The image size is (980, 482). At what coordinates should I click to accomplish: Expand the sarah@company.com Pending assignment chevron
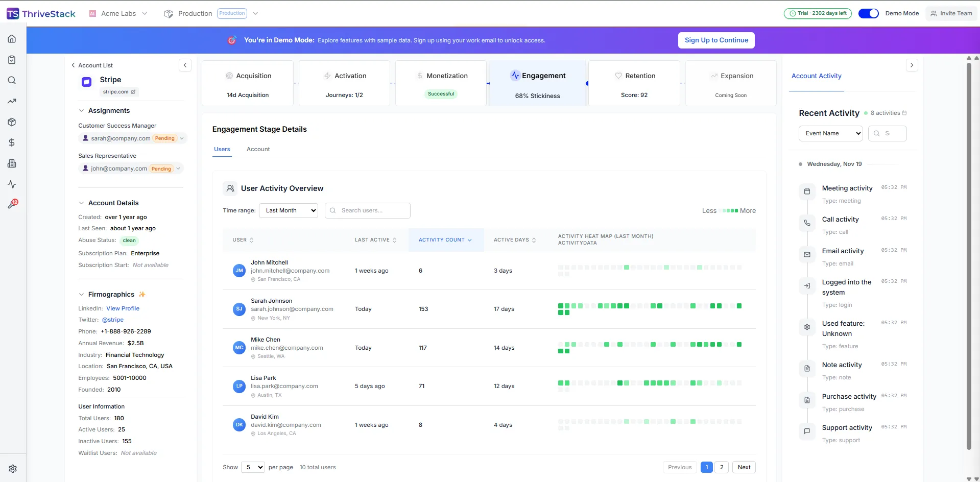point(183,138)
